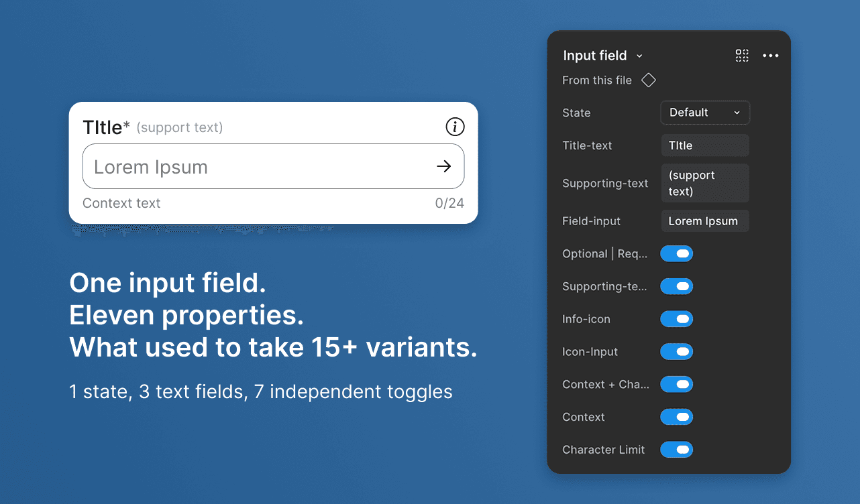
Task: Click the arrow icon inside the Lorem Ipsum field
Action: tap(444, 166)
